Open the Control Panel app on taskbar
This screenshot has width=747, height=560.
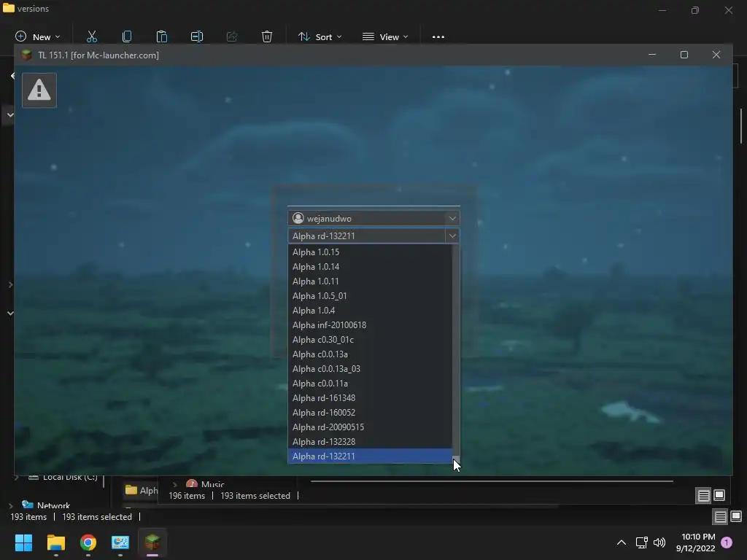pos(120,542)
